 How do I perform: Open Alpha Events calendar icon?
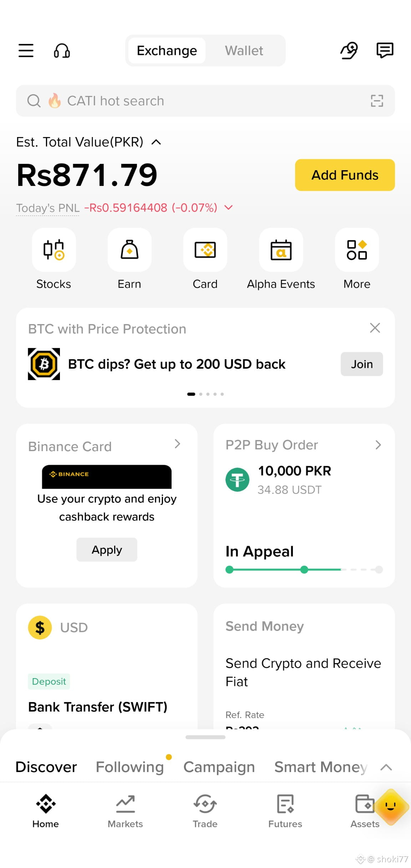[281, 250]
